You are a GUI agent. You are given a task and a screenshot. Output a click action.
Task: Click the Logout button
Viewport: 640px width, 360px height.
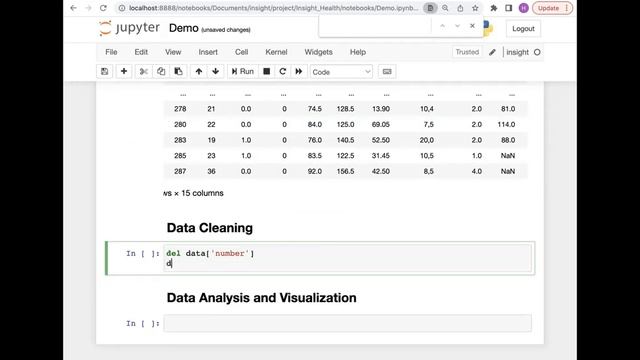[x=523, y=29]
